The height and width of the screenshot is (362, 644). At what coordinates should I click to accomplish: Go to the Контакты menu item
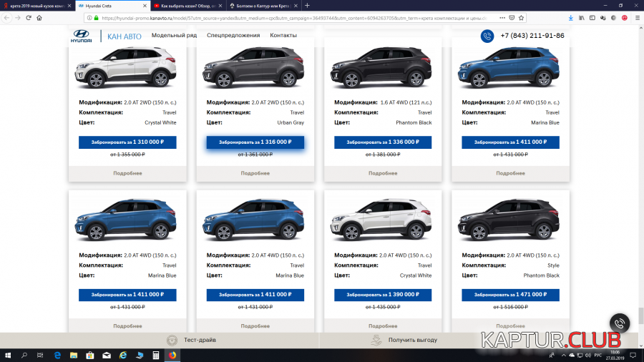point(283,35)
